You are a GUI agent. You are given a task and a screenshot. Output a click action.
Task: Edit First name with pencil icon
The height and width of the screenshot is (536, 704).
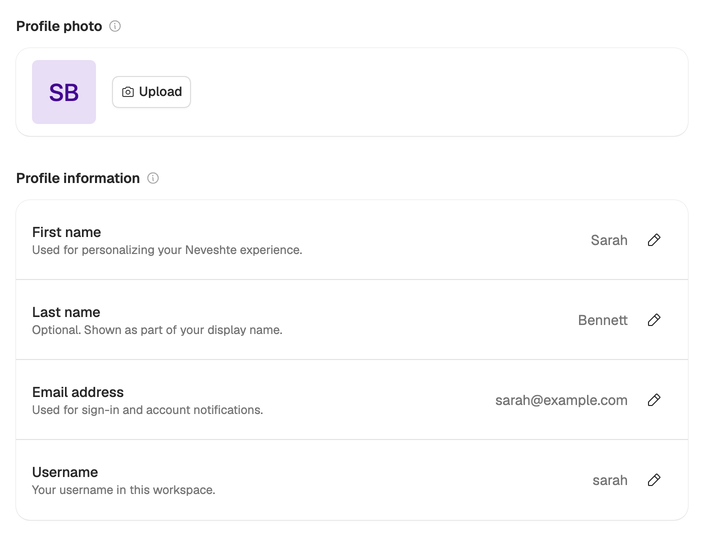click(654, 240)
